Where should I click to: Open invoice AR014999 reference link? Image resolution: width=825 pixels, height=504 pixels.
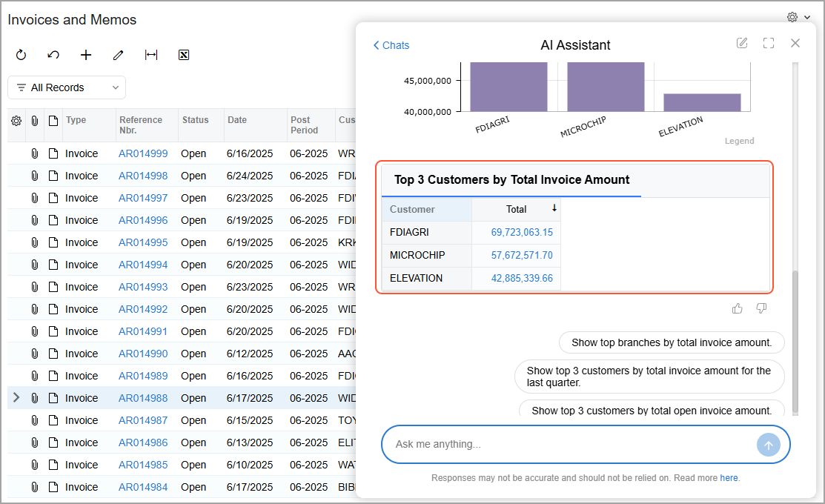(143, 153)
